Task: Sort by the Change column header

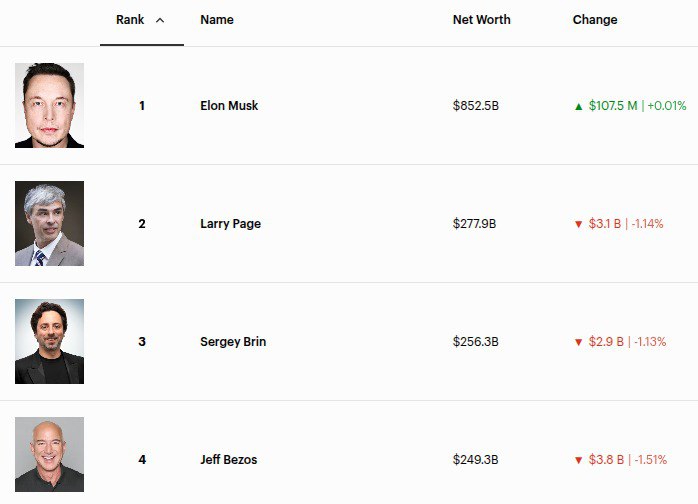Action: (595, 20)
